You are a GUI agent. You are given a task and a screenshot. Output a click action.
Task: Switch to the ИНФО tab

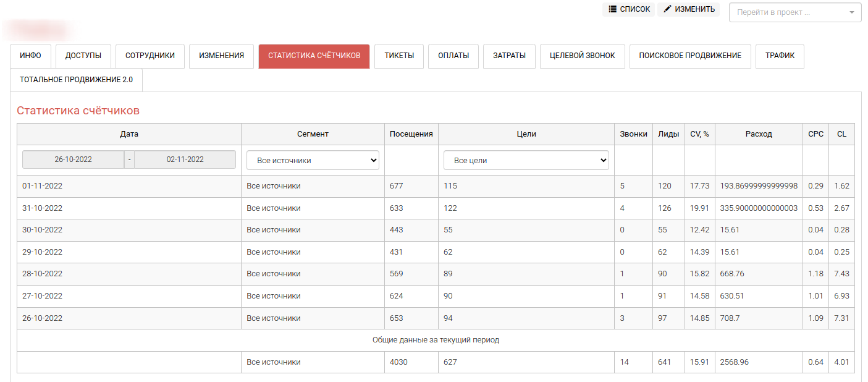point(30,56)
